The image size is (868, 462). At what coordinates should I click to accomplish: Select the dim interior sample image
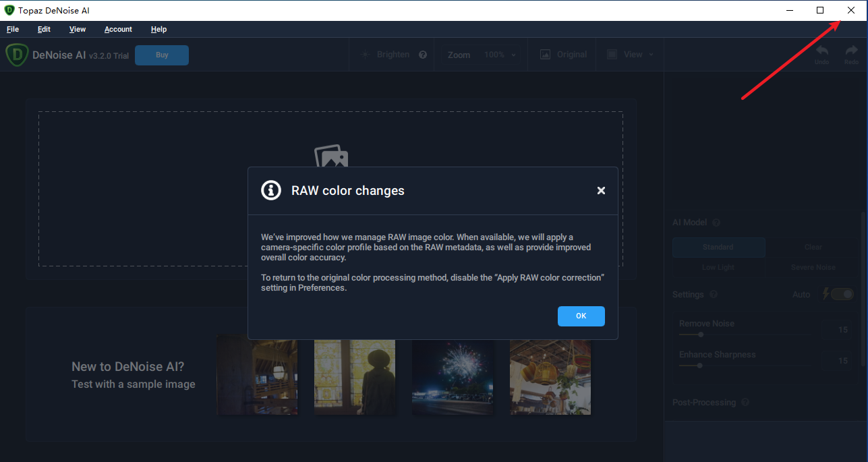pyautogui.click(x=257, y=374)
